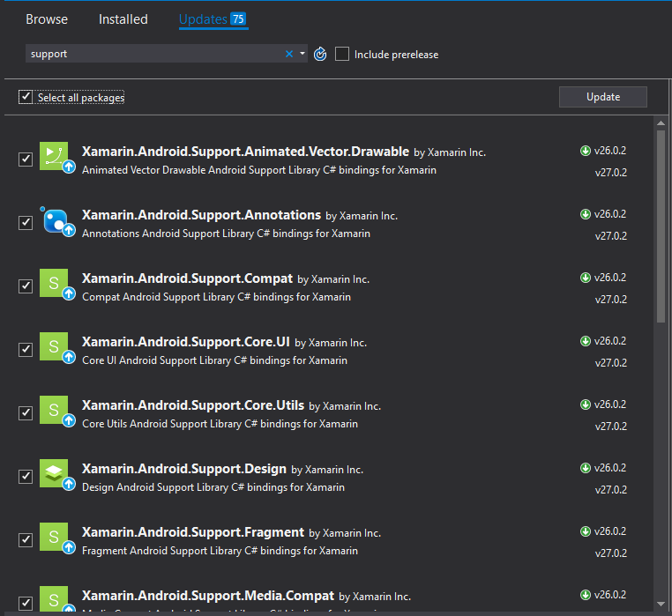Image resolution: width=672 pixels, height=616 pixels.
Task: Uncheck the Support.Core.UI package checkbox
Action: (x=26, y=349)
